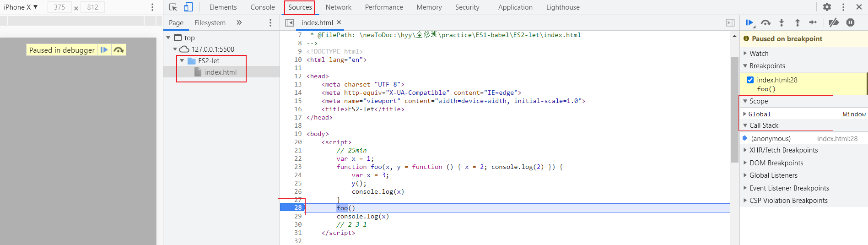Switch to the Console tab
Image resolution: width=868 pixels, height=245 pixels.
click(263, 7)
